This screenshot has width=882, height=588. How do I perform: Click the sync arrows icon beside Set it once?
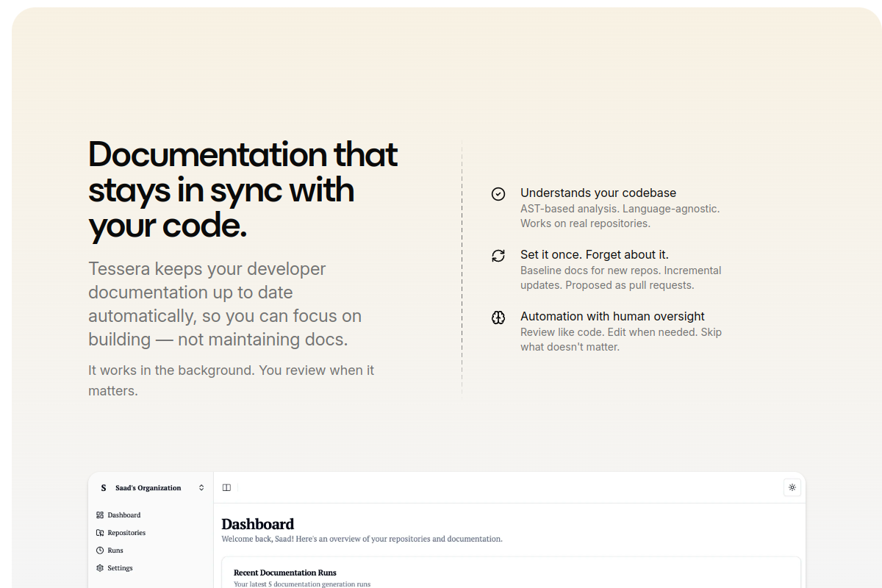pyautogui.click(x=498, y=256)
